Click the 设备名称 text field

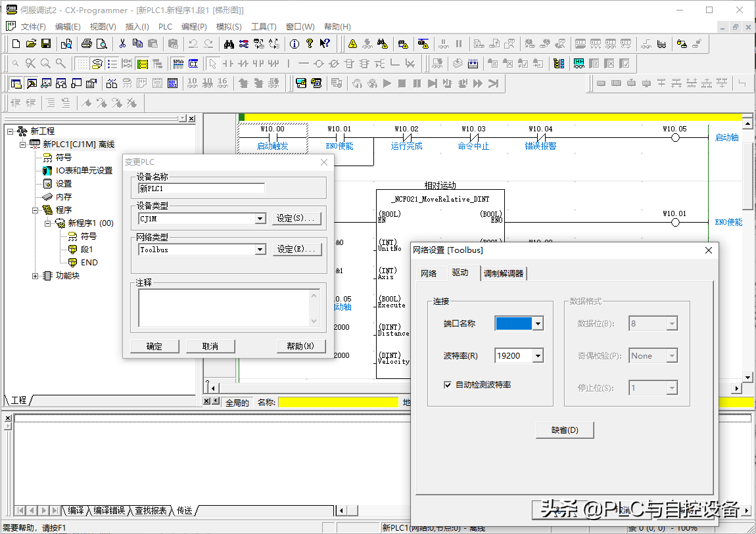[201, 189]
